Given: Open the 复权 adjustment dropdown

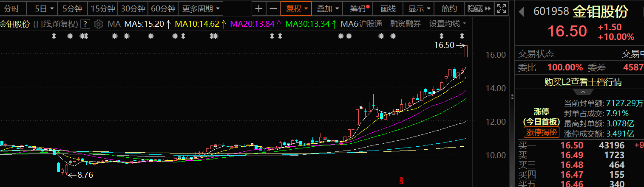Looking at the screenshot, I should point(296,8).
